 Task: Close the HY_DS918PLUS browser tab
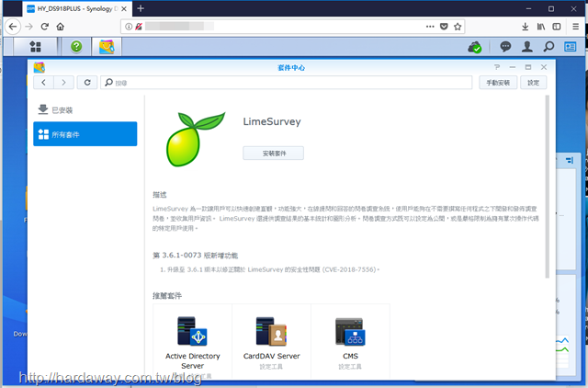(x=124, y=8)
